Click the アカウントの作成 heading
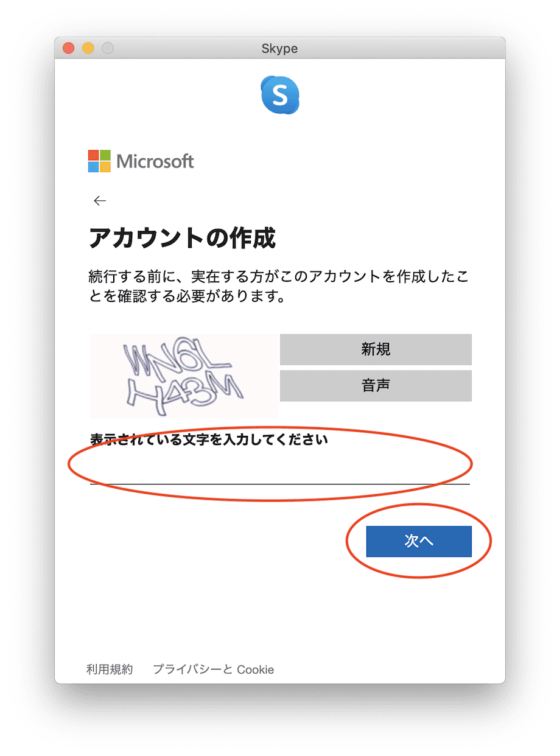Screen dimensions: 560x756 pyautogui.click(x=183, y=239)
